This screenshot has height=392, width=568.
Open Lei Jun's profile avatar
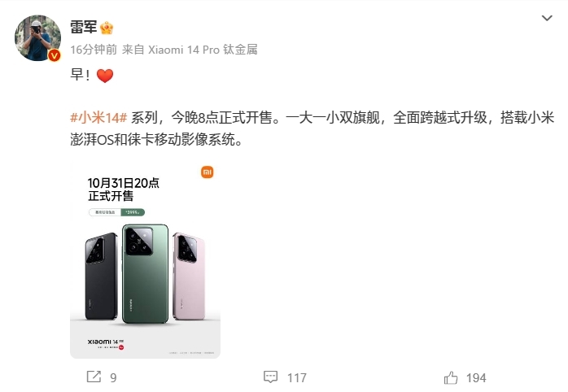(37, 37)
